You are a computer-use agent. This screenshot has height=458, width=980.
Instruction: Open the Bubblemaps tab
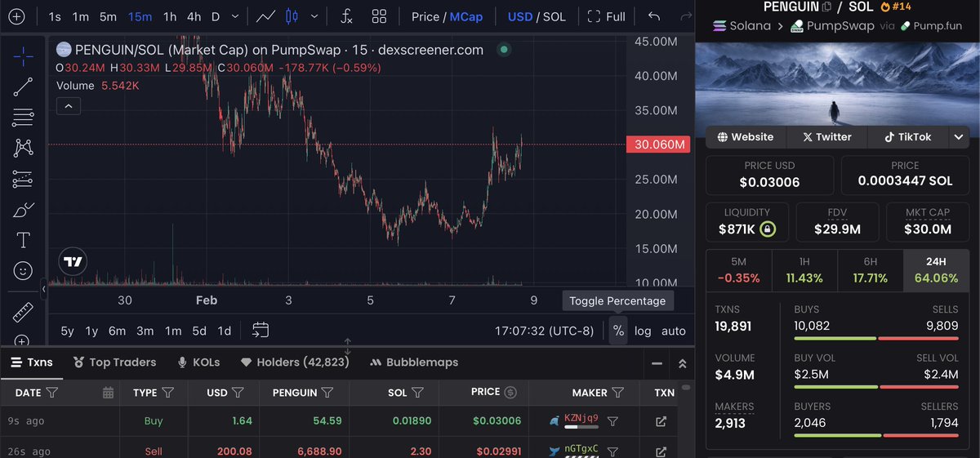coord(413,362)
